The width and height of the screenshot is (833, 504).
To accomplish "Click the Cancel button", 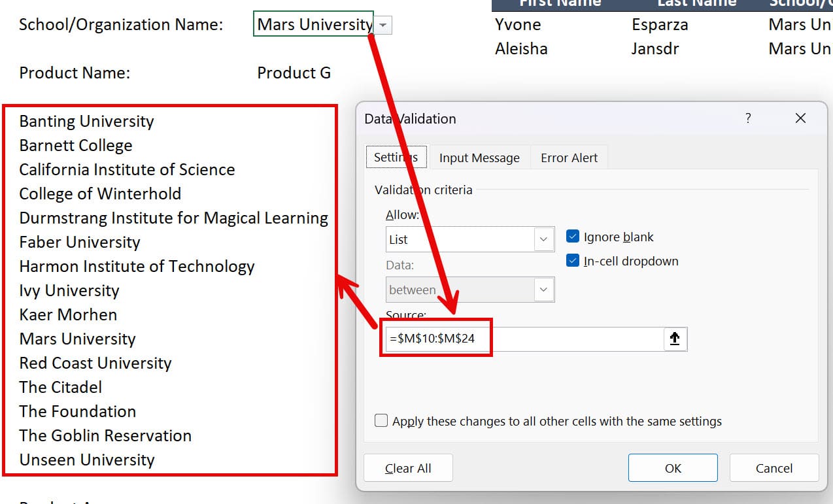I will (x=773, y=467).
